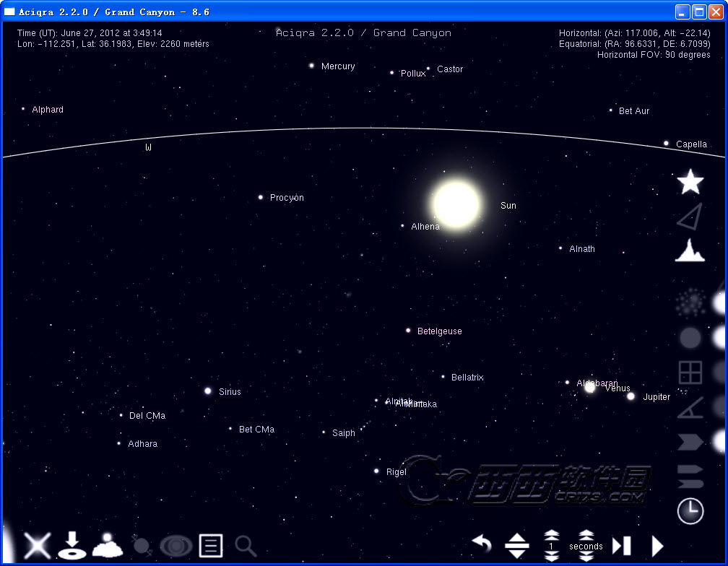Image resolution: width=728 pixels, height=566 pixels.
Task: Increase the time step number value
Action: pyautogui.click(x=552, y=535)
